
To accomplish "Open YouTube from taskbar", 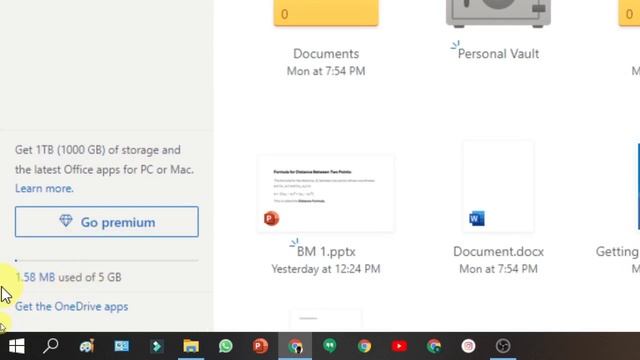I will click(x=399, y=346).
